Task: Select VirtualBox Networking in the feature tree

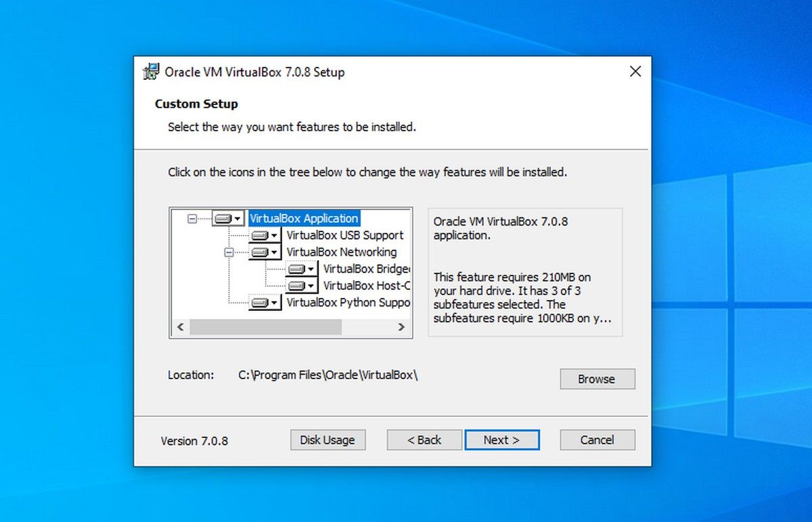Action: 342,252
